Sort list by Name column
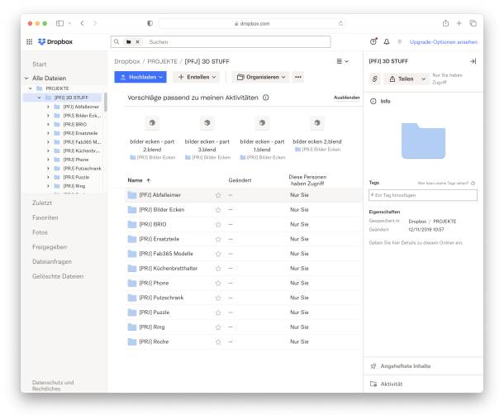Viewport: 504px width, 420px height. [139, 180]
